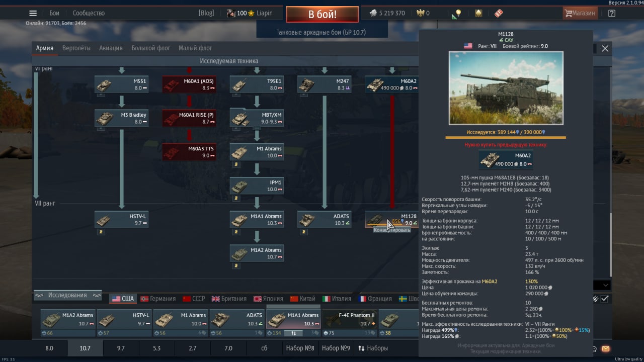Switch to the Вертолёты tab

pos(76,48)
